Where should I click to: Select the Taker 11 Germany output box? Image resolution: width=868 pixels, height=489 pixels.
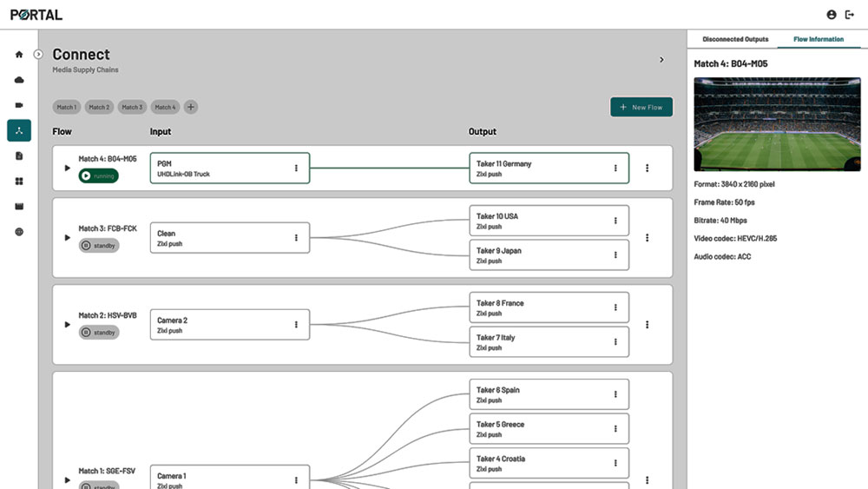(549, 168)
